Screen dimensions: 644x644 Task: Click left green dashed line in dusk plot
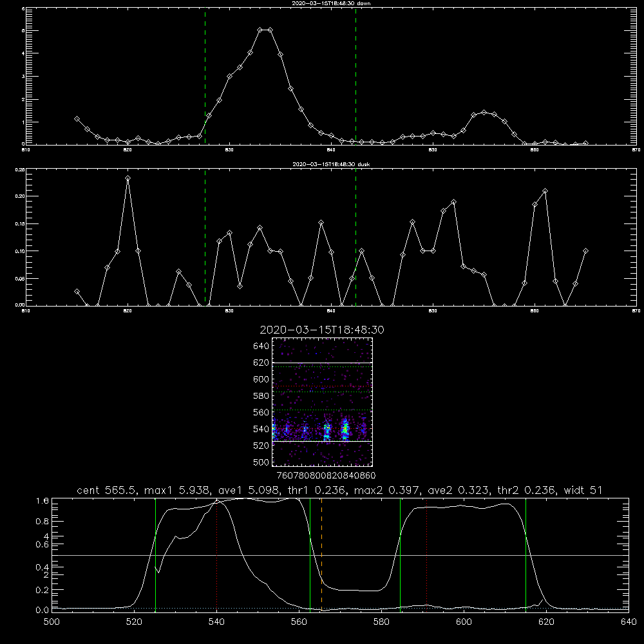pyautogui.click(x=205, y=237)
